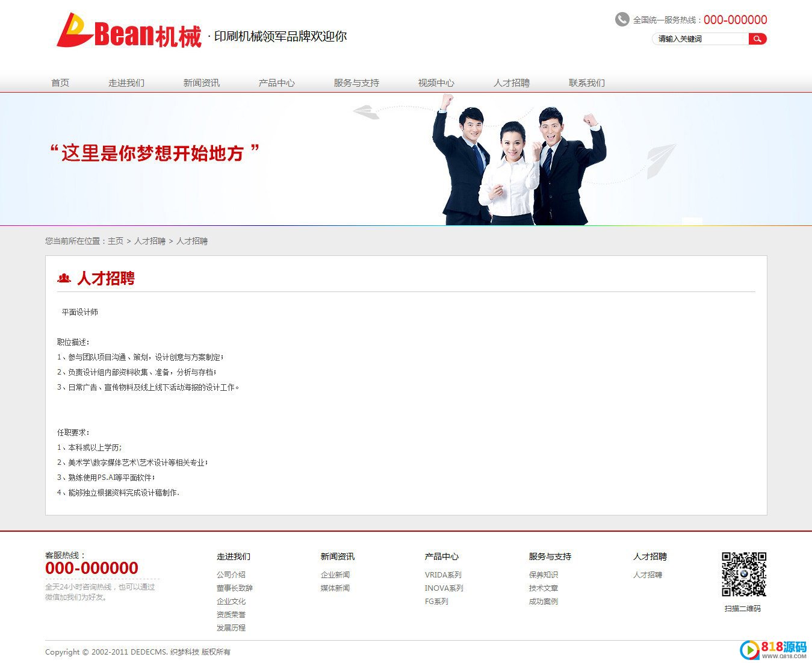Go to 新闻资讯 in the navigation bar
This screenshot has height=663, width=812.
(202, 83)
